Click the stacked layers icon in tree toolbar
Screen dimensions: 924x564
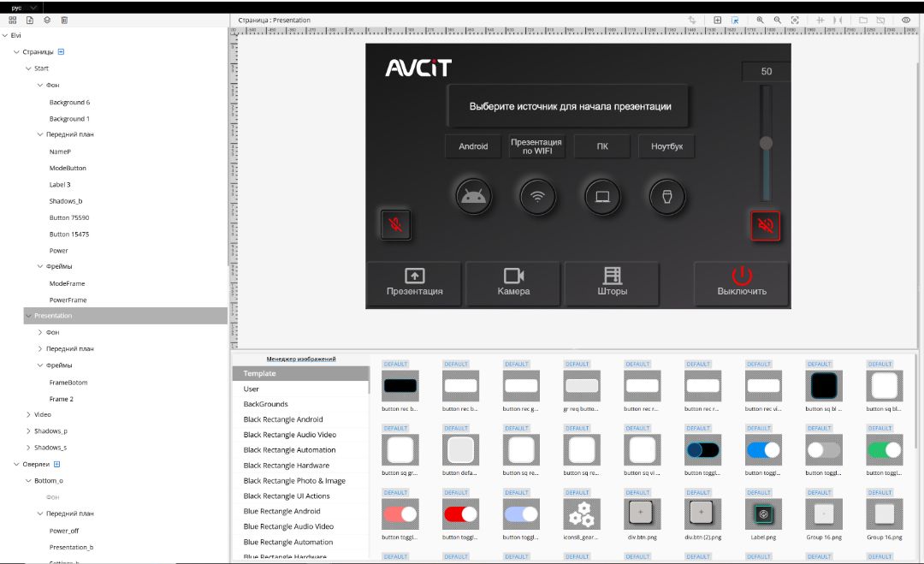tap(47, 20)
